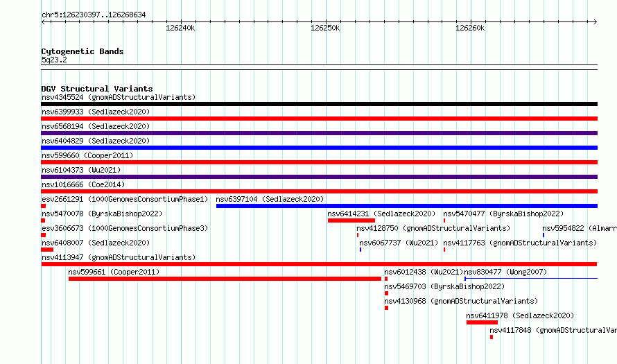
Task: Open the nsv6067737 (Wu2021) label
Action: click(x=399, y=243)
